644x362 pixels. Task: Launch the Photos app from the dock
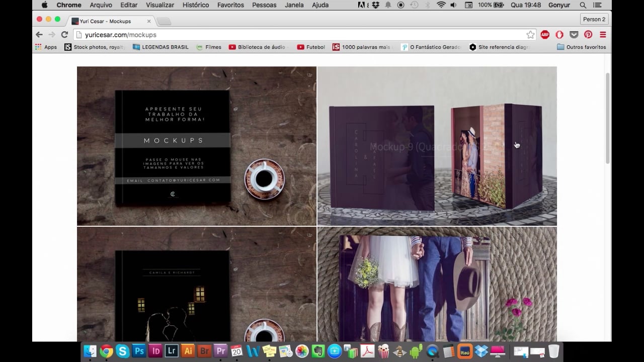click(x=302, y=351)
